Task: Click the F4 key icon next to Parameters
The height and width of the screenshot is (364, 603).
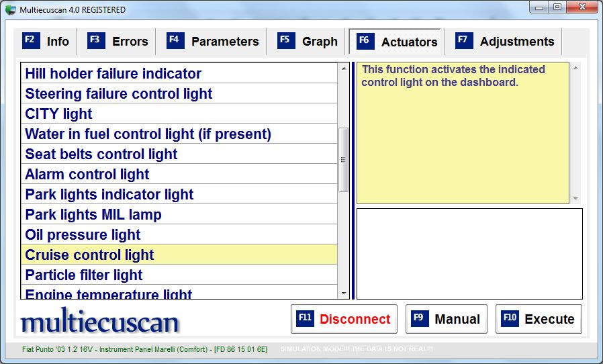Action: pos(175,40)
